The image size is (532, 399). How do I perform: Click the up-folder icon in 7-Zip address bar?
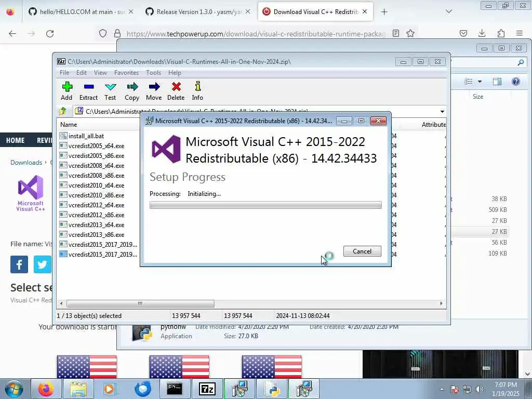tap(62, 111)
